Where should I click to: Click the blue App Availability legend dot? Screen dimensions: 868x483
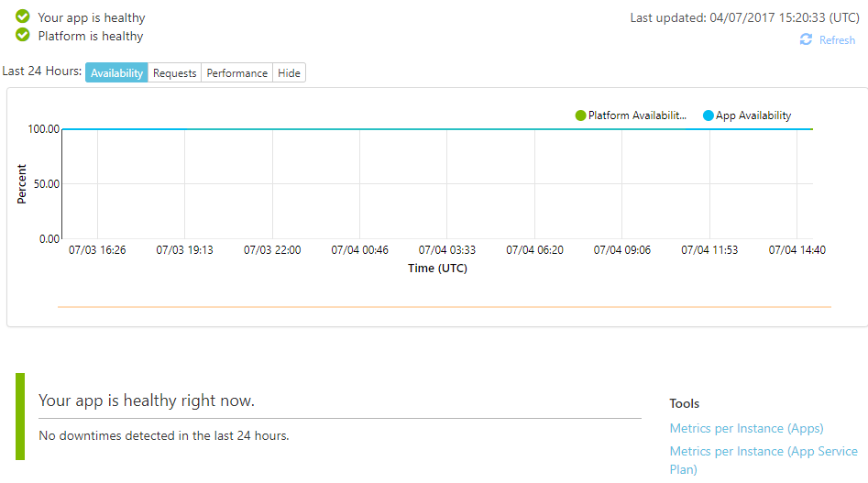708,115
